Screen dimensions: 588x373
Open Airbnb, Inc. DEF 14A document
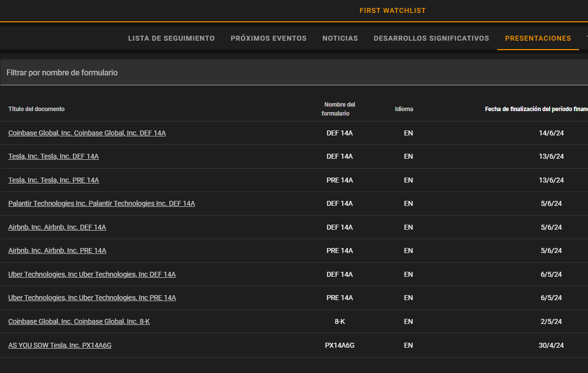pos(57,227)
